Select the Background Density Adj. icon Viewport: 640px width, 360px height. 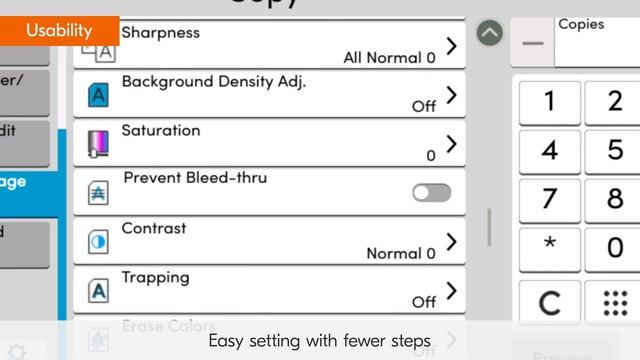98,95
